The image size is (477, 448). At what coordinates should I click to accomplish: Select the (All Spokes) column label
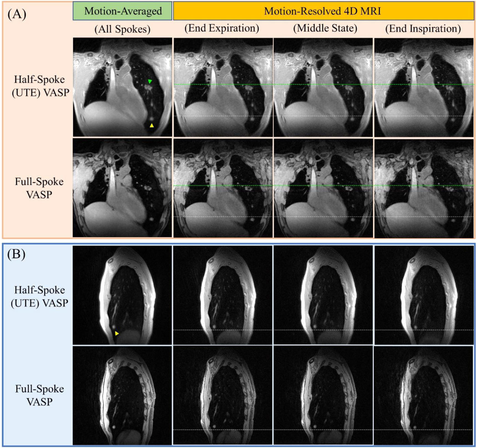tap(123, 29)
